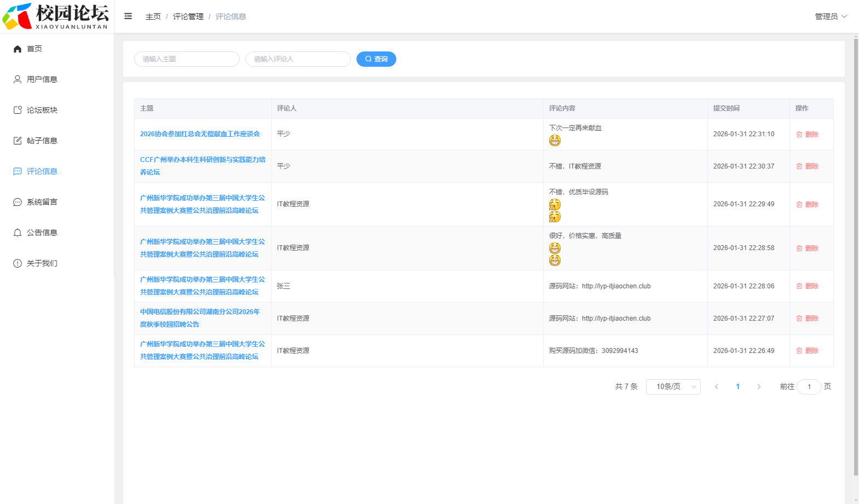Focus the 前往 page jump input
Viewport: 859px width, 504px height.
809,387
